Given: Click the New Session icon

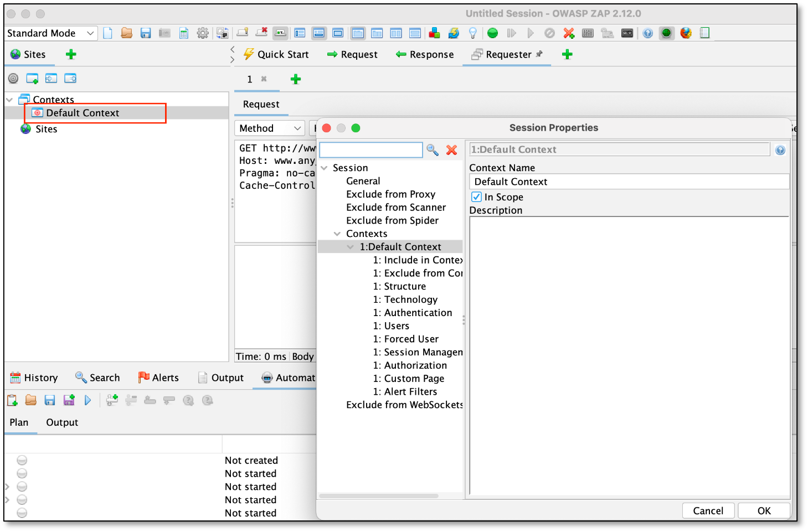Looking at the screenshot, I should click(108, 33).
